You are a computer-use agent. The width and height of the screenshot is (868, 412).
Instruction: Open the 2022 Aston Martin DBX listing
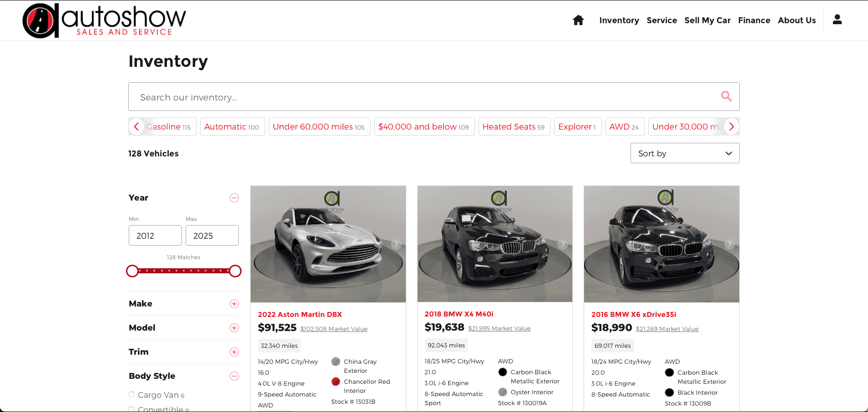pyautogui.click(x=300, y=314)
